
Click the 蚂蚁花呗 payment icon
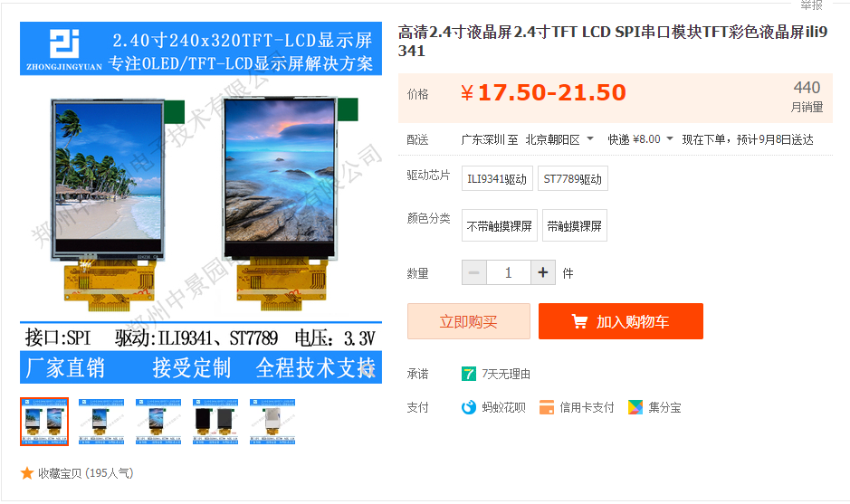(468, 407)
